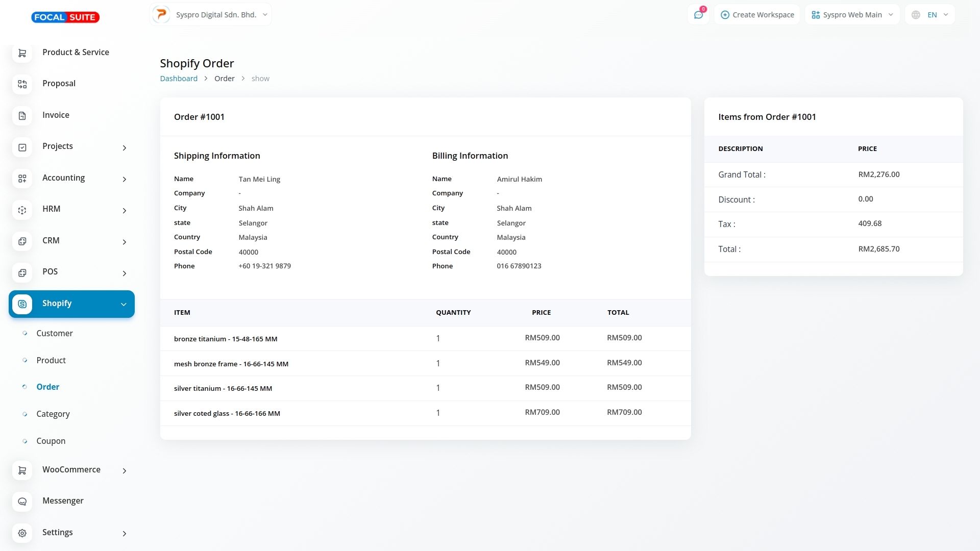The width and height of the screenshot is (980, 551).
Task: Follow the Dashboard breadcrumb link
Action: [179, 79]
